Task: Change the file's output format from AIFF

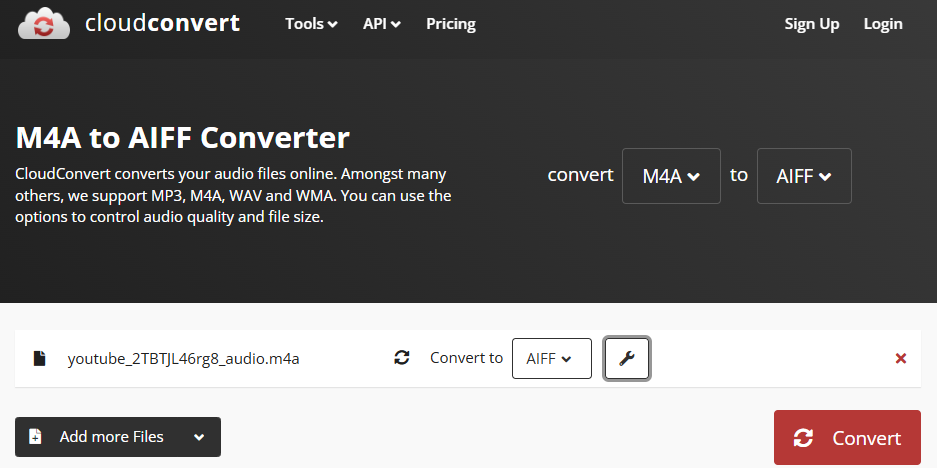Action: [551, 359]
